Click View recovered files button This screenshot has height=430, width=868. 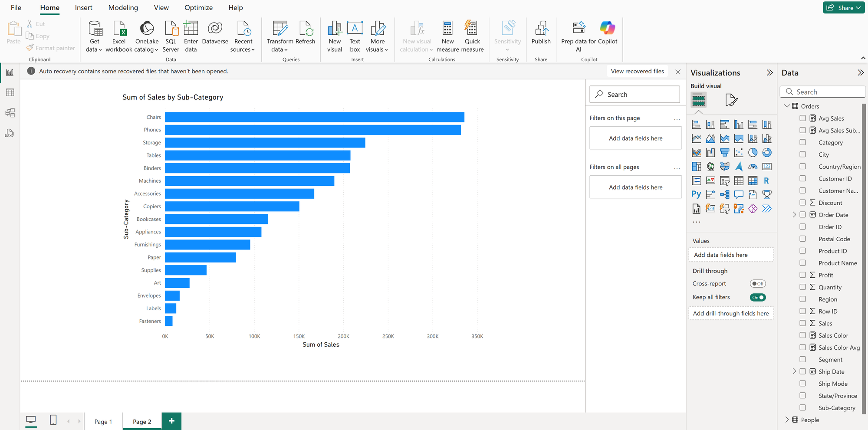637,71
